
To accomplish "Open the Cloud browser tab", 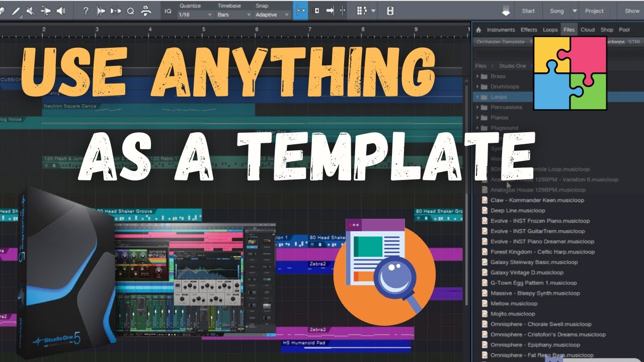I will [x=588, y=30].
